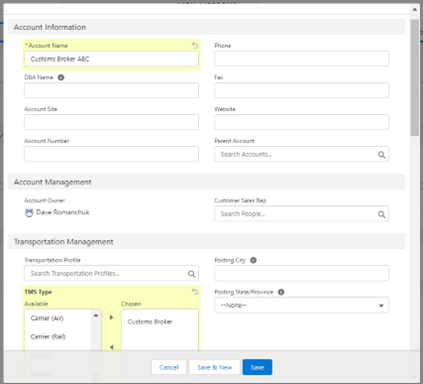
Task: Click the dialog vertical scrollbar thumb
Action: pyautogui.click(x=415, y=77)
